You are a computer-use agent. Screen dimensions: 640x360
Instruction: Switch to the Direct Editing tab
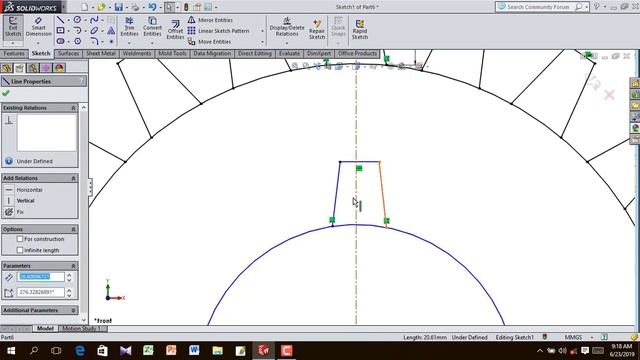(255, 53)
